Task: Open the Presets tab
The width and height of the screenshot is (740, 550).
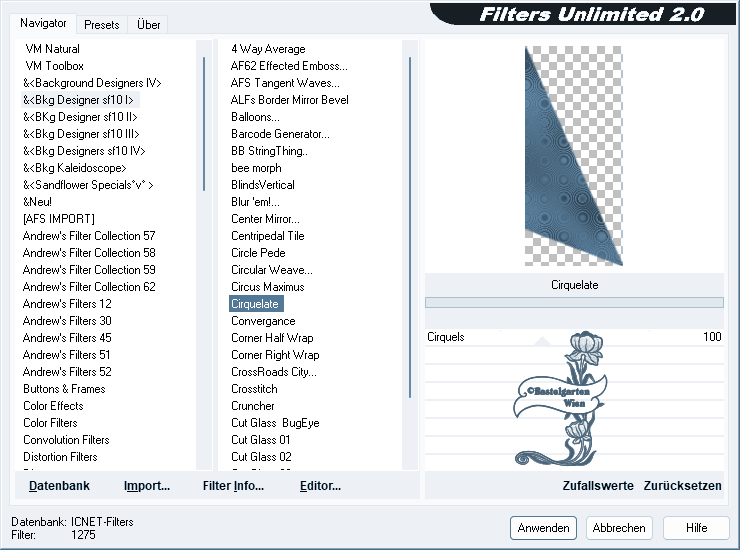Action: [x=101, y=25]
